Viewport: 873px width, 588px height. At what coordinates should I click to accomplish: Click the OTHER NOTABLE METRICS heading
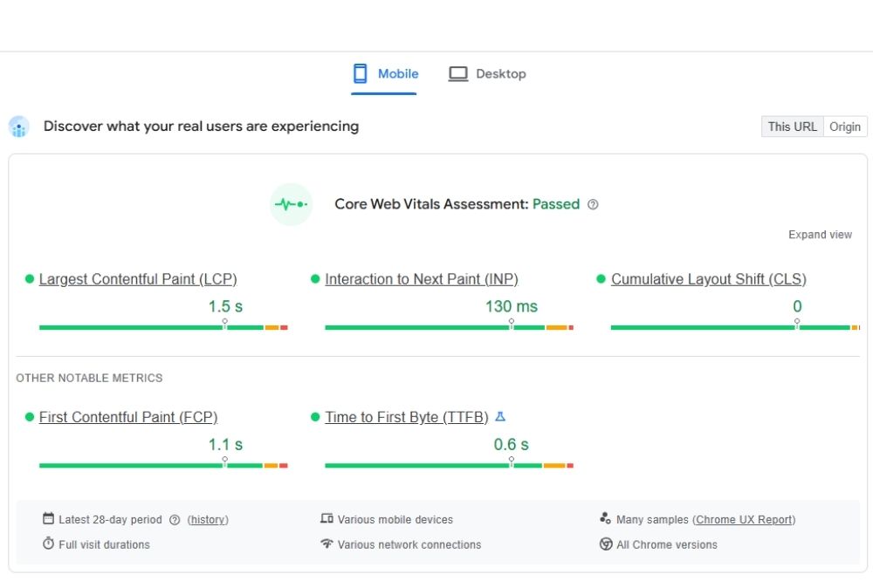[x=89, y=379]
